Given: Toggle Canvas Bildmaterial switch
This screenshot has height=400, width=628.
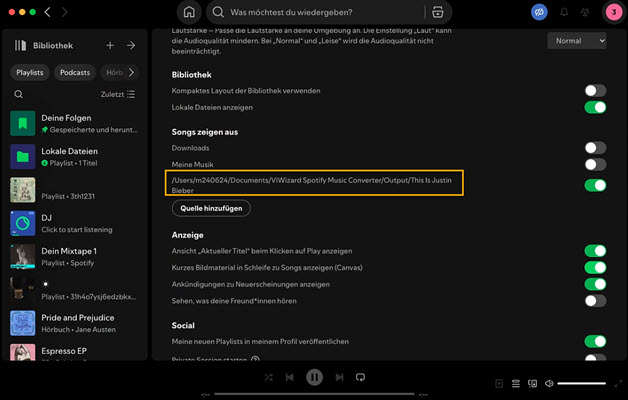Looking at the screenshot, I should click(x=595, y=267).
